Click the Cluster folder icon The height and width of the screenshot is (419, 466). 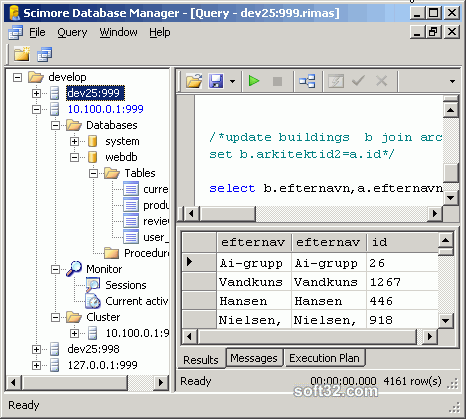(x=74, y=317)
